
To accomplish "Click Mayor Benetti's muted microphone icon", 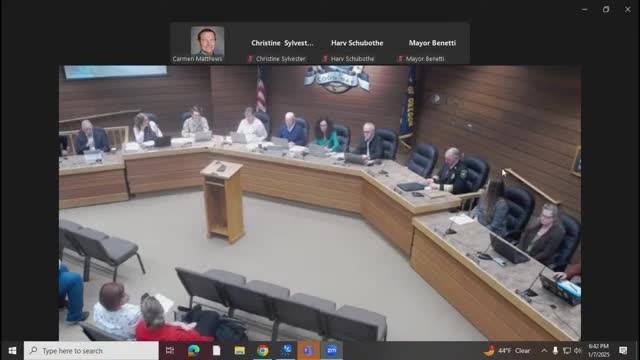I will tap(400, 59).
